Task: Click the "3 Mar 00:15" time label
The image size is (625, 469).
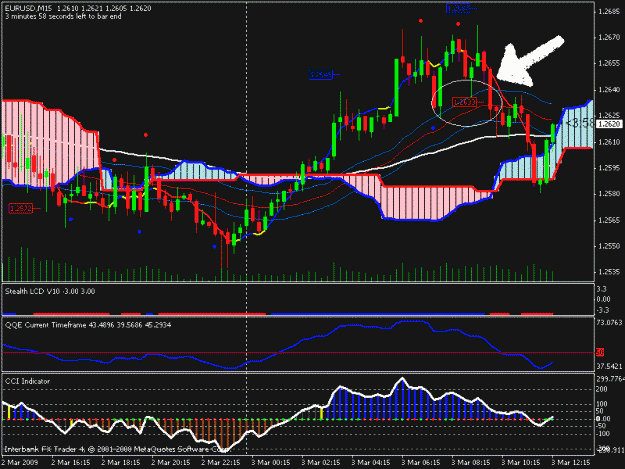Action: tap(270, 463)
